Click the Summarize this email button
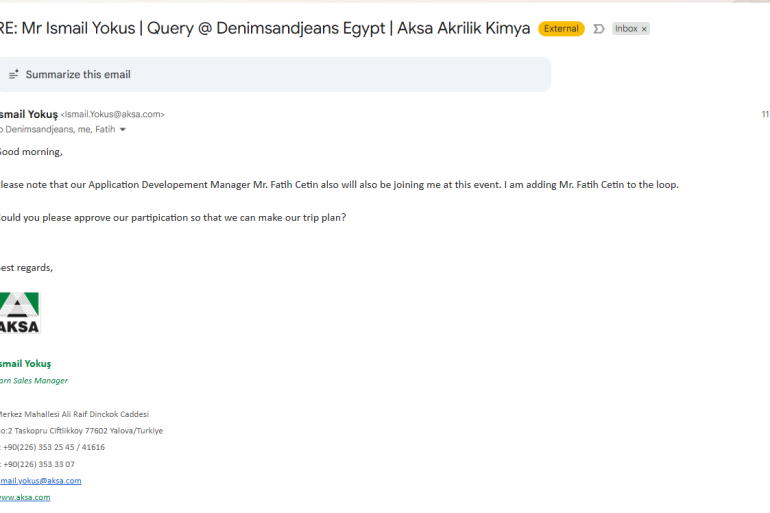The width and height of the screenshot is (770, 513). point(78,75)
